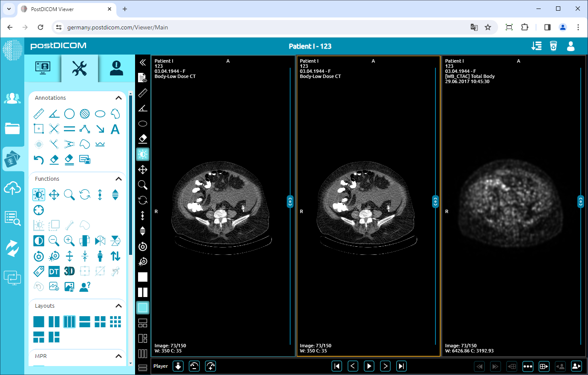This screenshot has height=375, width=588.
Task: Select the ruler measurement annotation tool
Action: click(39, 114)
